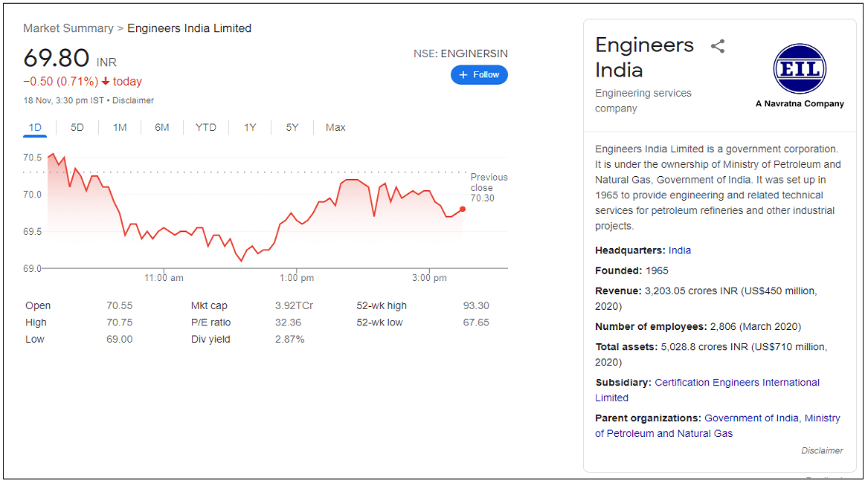This screenshot has height=483, width=868.
Task: Open the India headquarters link
Action: click(679, 250)
